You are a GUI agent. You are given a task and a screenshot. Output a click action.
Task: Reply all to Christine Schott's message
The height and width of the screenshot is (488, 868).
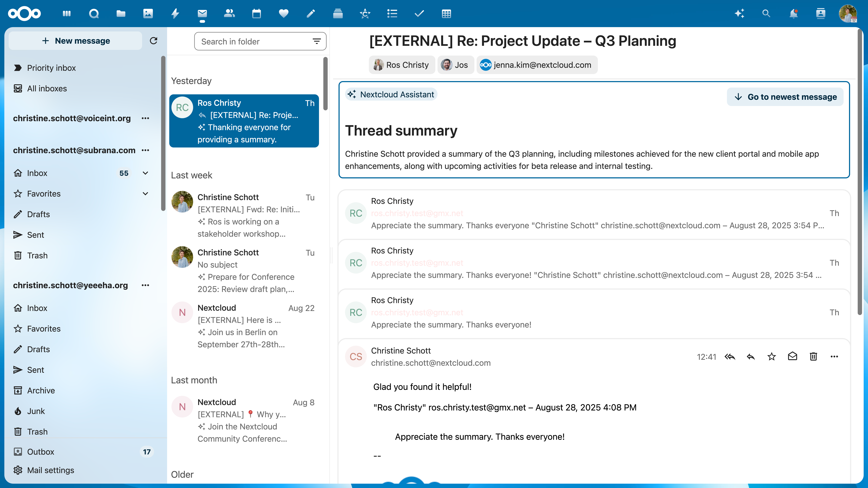[x=730, y=356]
